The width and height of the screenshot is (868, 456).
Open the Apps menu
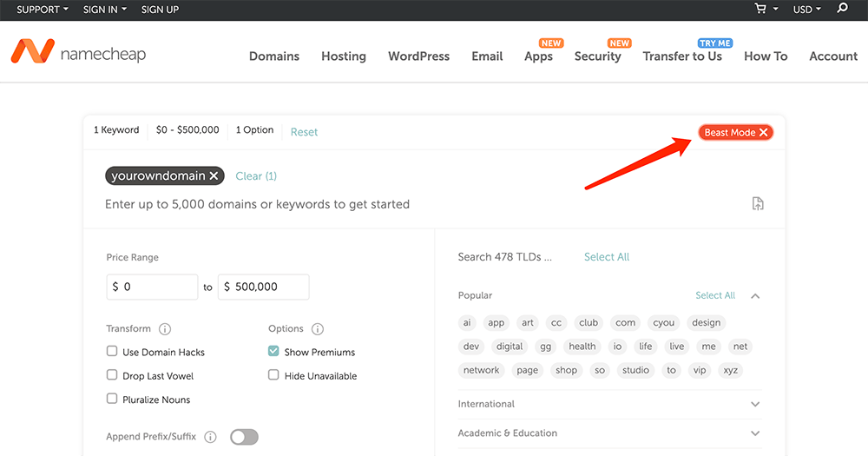tap(539, 56)
